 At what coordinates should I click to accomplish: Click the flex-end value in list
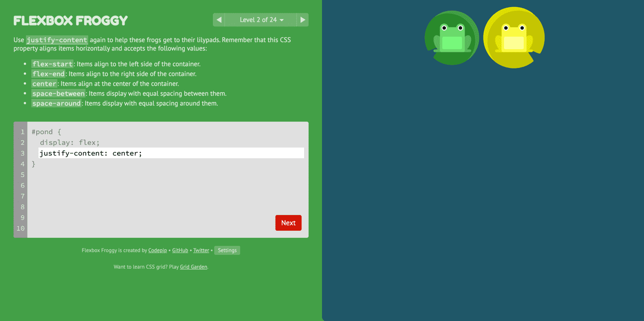(48, 74)
